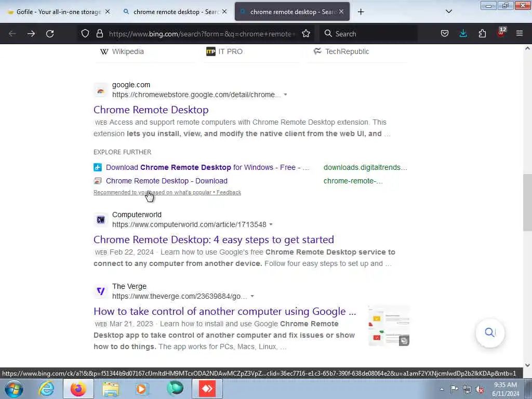Click The Verge favicon
Viewport: 532px width, 399px height.
tap(101, 291)
